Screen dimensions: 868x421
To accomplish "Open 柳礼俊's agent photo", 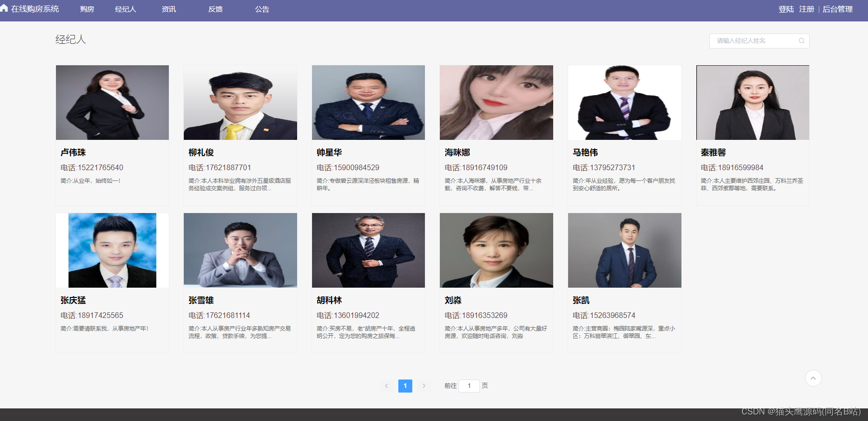I will (x=240, y=103).
